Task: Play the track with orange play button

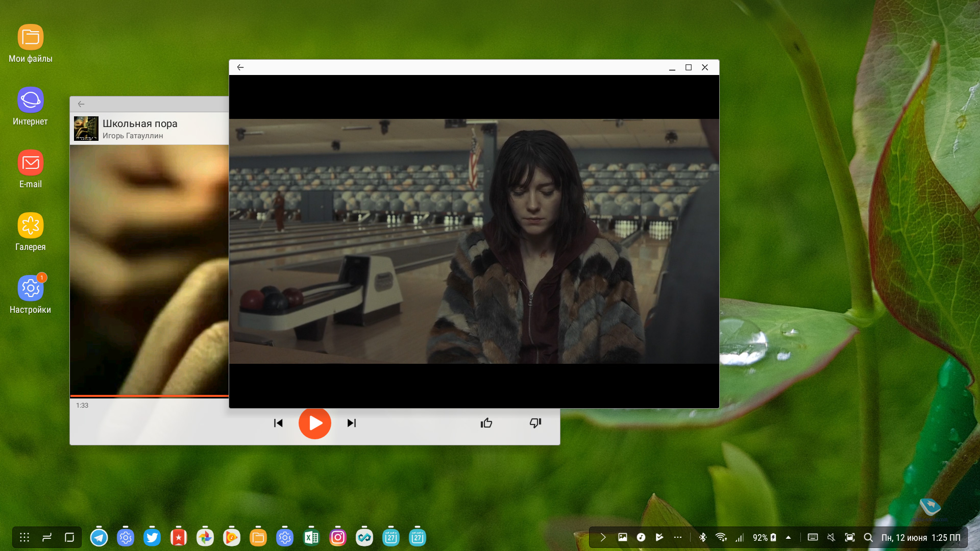Action: pyautogui.click(x=315, y=423)
